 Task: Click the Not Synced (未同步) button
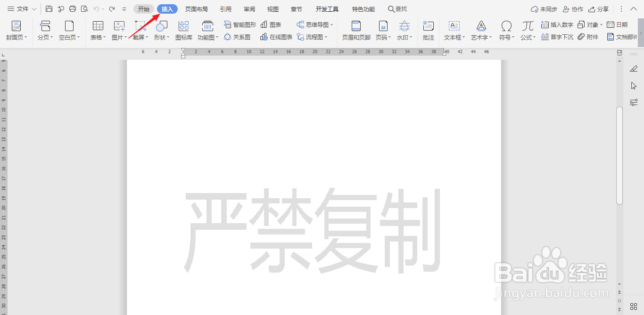click(544, 9)
